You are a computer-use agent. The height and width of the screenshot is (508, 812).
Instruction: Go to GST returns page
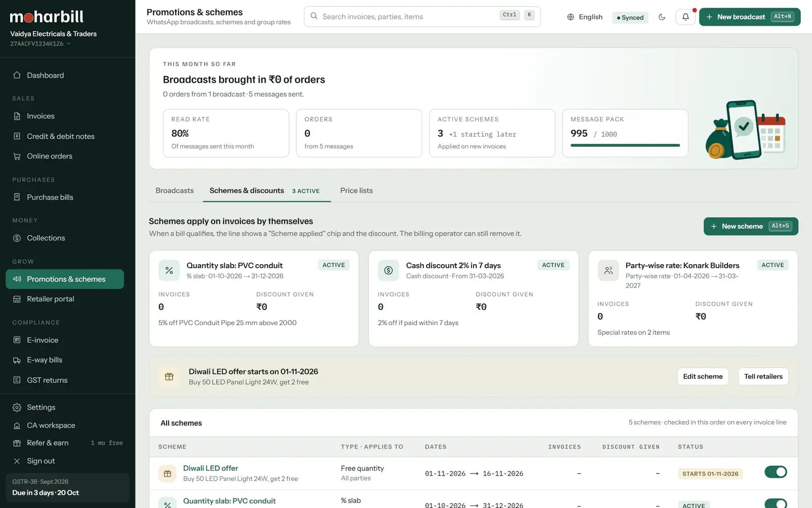point(64,380)
